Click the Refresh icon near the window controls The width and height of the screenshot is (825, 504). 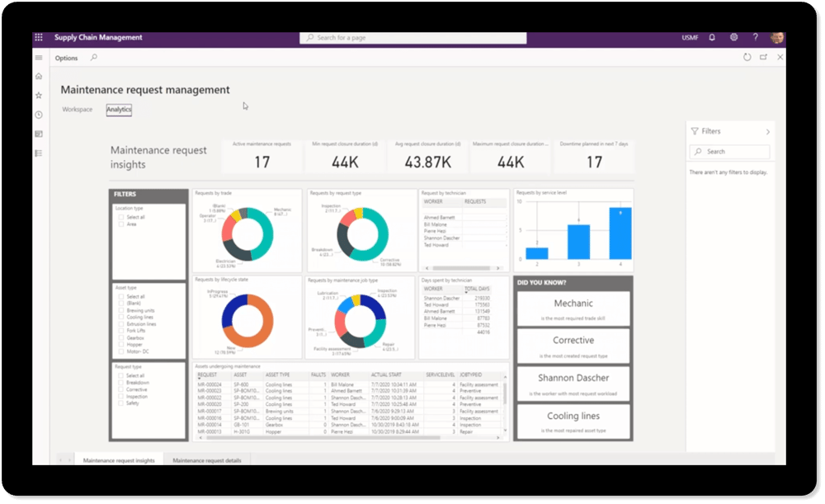(x=747, y=57)
